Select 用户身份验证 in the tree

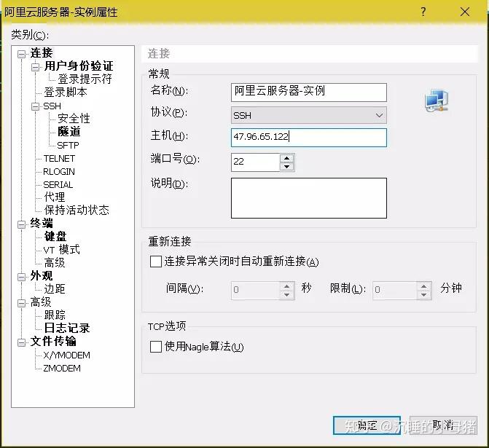click(79, 66)
